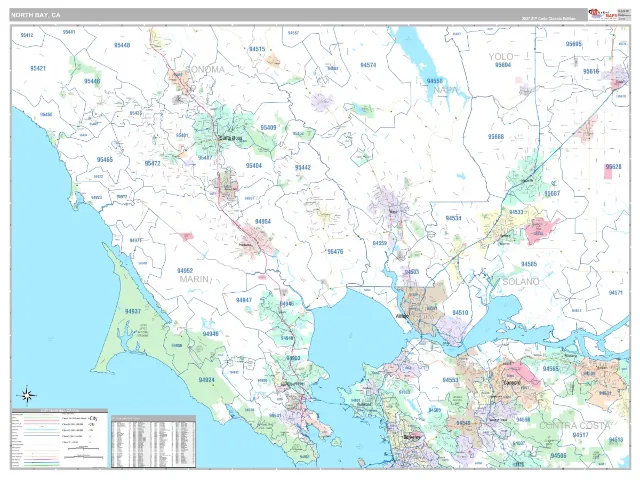Select the SONOMA county label
Viewport: 640px width, 480px height.
coord(205,69)
